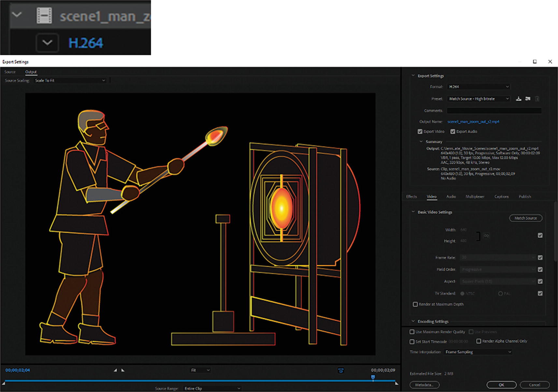
Task: Collapse the Summary section
Action: [421, 142]
